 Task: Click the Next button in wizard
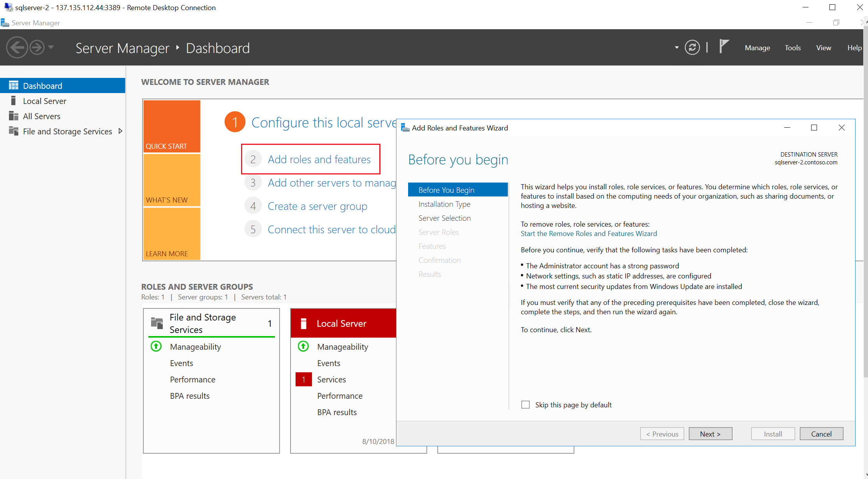[x=710, y=434]
